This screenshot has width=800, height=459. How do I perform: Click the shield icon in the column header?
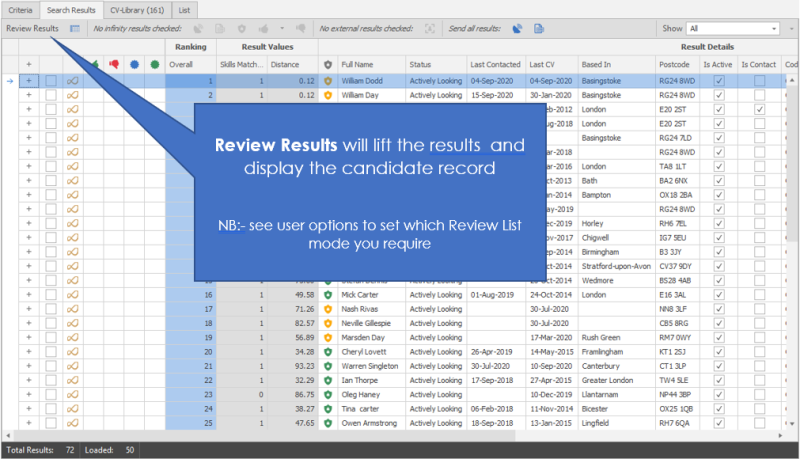(x=327, y=64)
